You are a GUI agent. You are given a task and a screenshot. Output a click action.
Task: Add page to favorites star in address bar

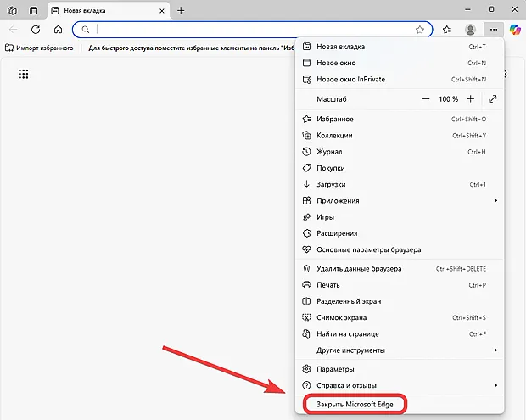(420, 30)
